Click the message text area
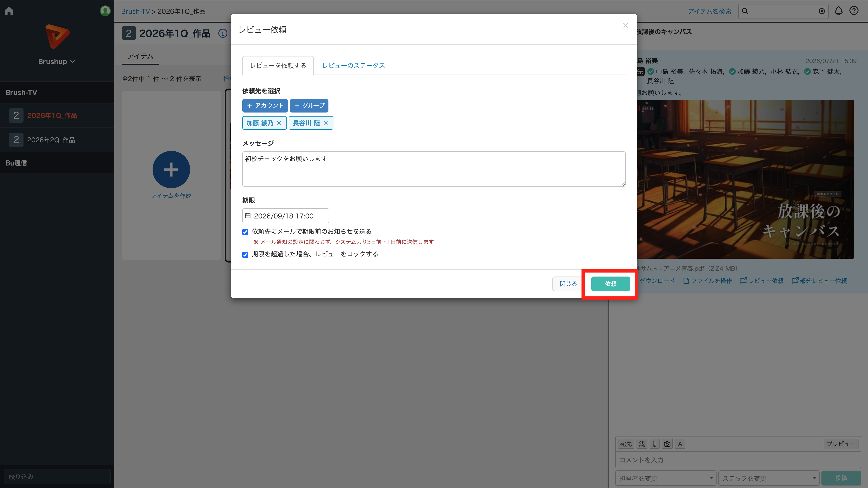868x488 pixels. coord(434,169)
